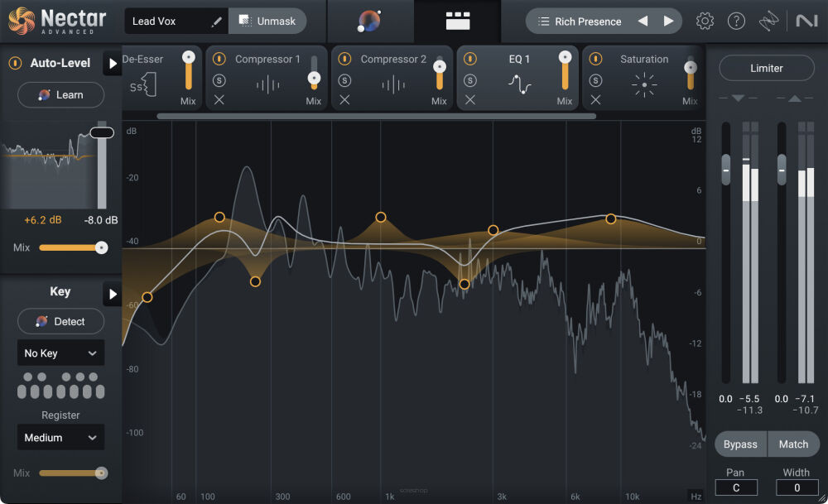The width and height of the screenshot is (828, 504).
Task: Switch to the module chain view icon
Action: tap(457, 22)
